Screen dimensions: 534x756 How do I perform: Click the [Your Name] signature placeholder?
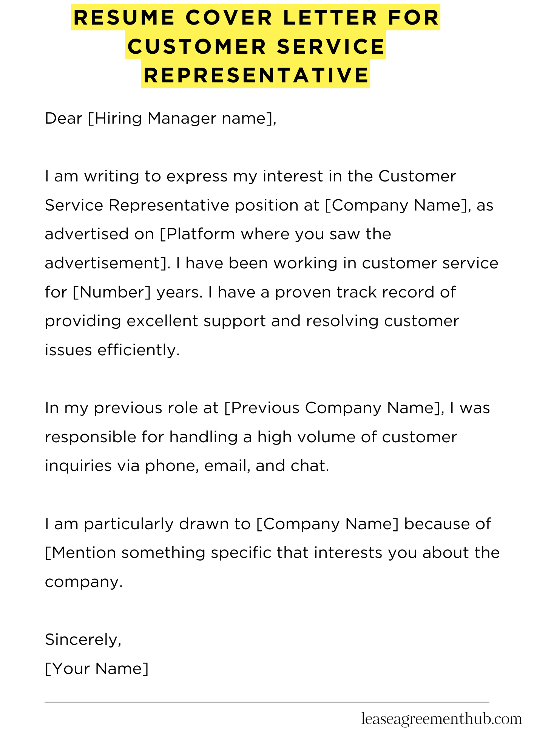click(x=97, y=669)
